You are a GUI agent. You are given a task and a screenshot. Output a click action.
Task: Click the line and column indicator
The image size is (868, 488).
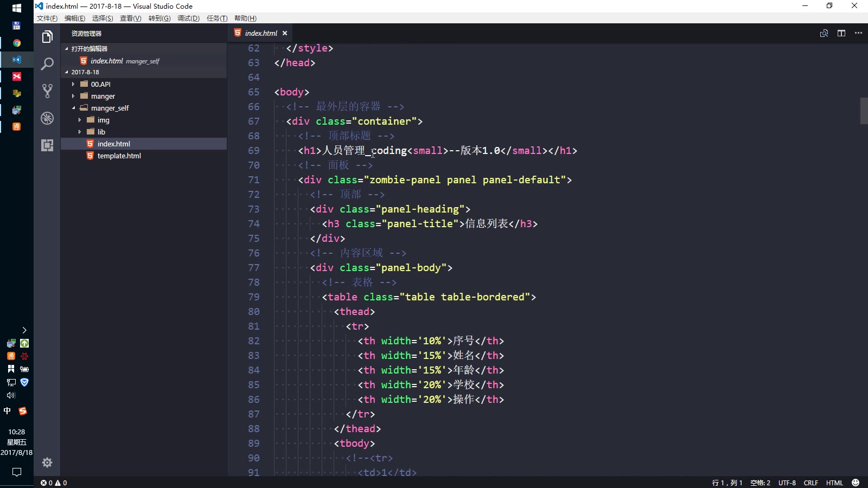click(x=727, y=483)
